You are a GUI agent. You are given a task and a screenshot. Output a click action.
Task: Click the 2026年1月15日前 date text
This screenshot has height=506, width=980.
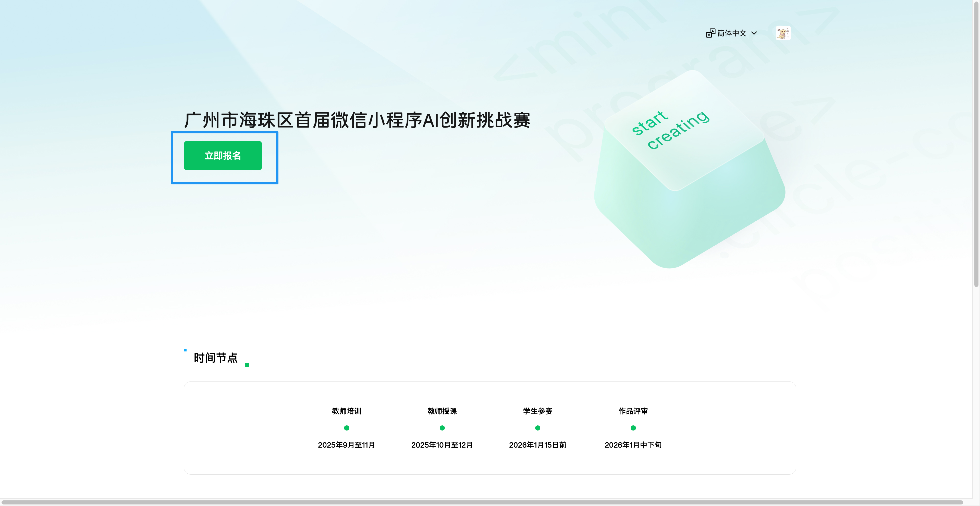(537, 445)
